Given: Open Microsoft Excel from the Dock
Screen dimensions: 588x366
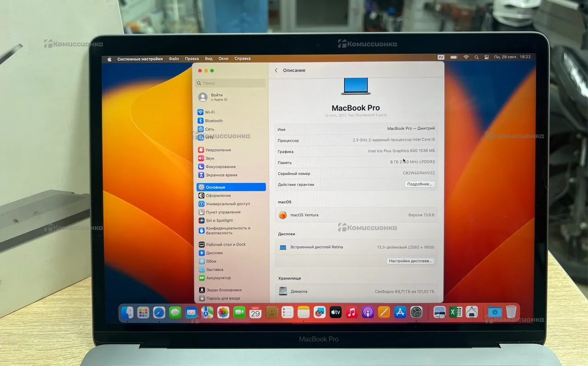Looking at the screenshot, I should pos(455,312).
